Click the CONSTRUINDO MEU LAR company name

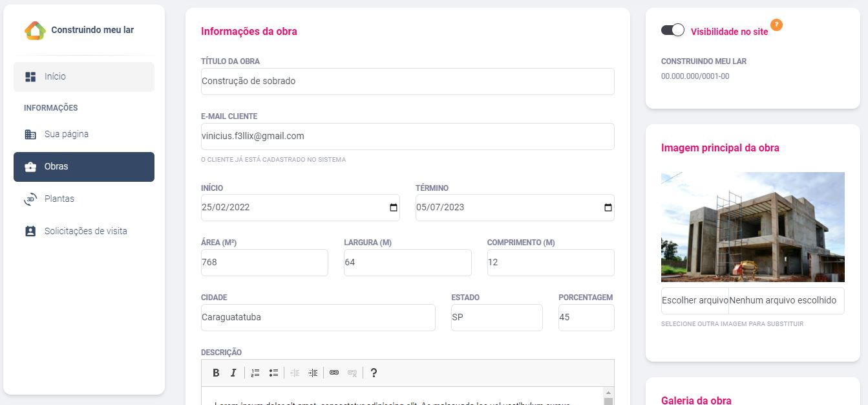click(704, 61)
